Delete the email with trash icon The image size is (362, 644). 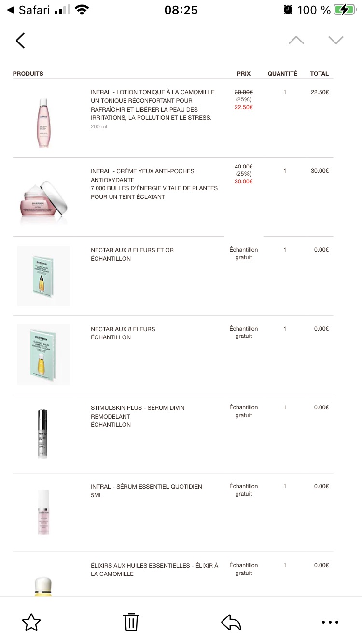coord(131,622)
